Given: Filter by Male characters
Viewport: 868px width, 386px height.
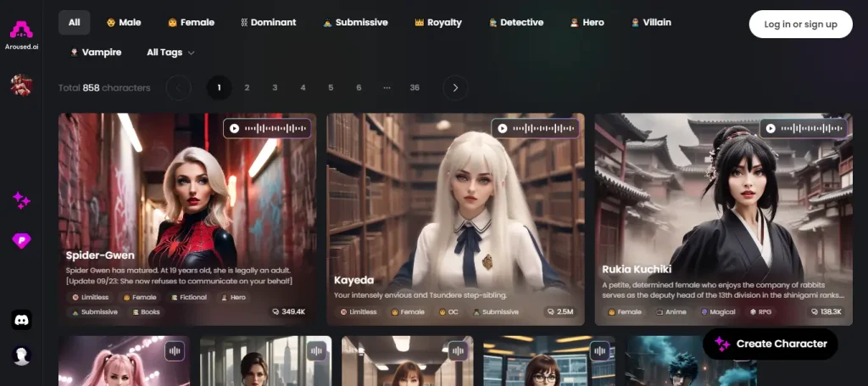Looking at the screenshot, I should [x=124, y=23].
